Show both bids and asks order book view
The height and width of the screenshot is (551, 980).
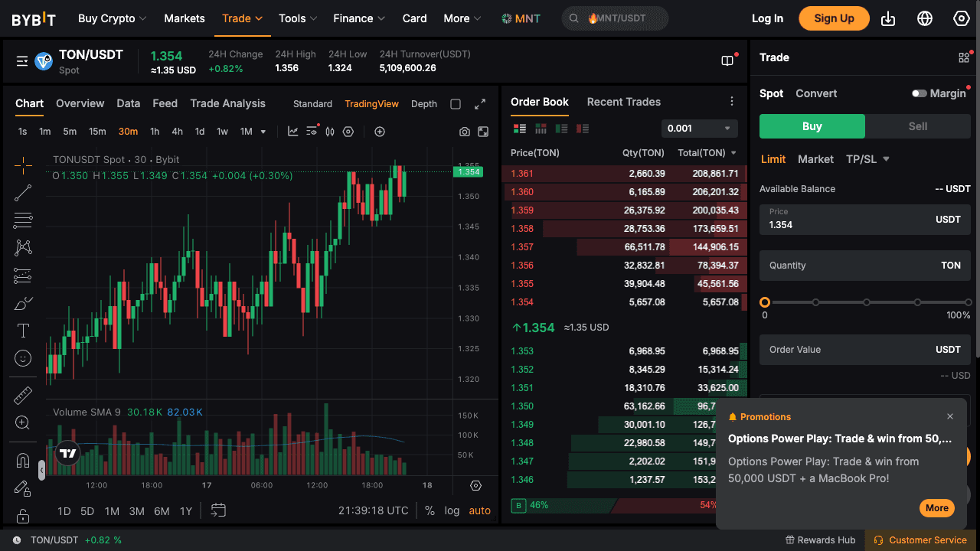pyautogui.click(x=520, y=129)
